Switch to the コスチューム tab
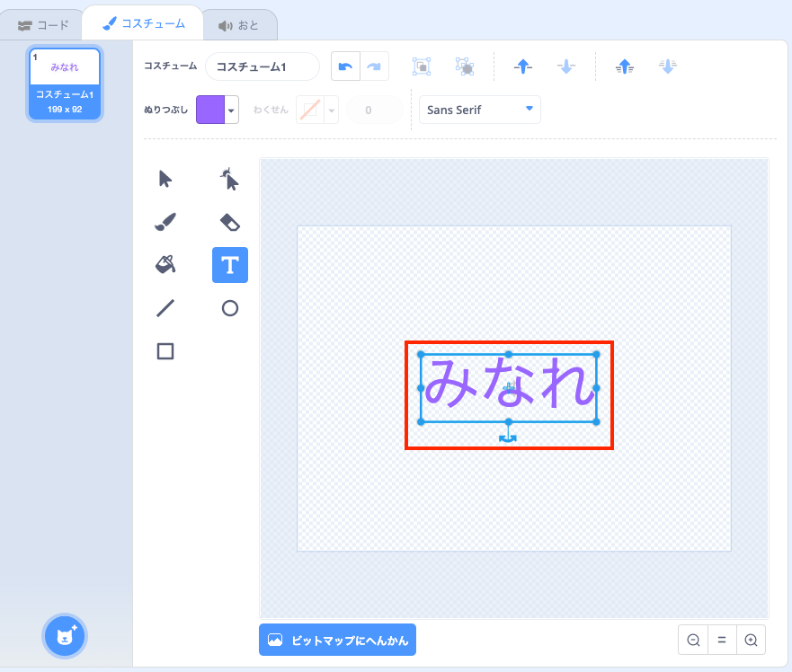This screenshot has width=792, height=672. click(144, 23)
